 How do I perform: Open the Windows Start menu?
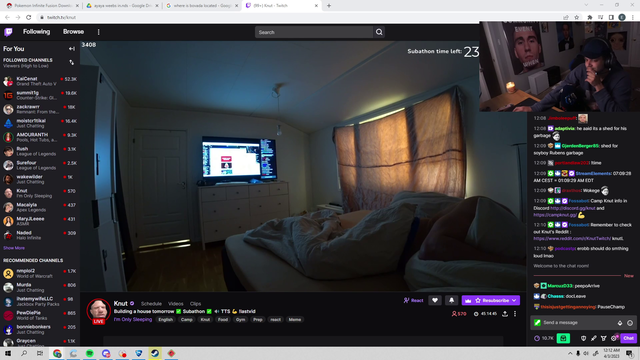pos(8,353)
